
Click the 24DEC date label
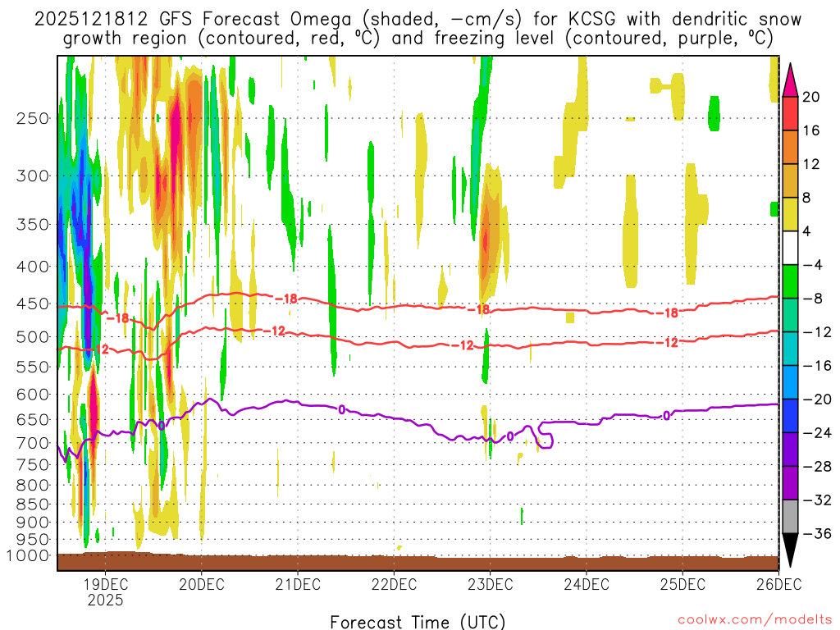coord(586,584)
